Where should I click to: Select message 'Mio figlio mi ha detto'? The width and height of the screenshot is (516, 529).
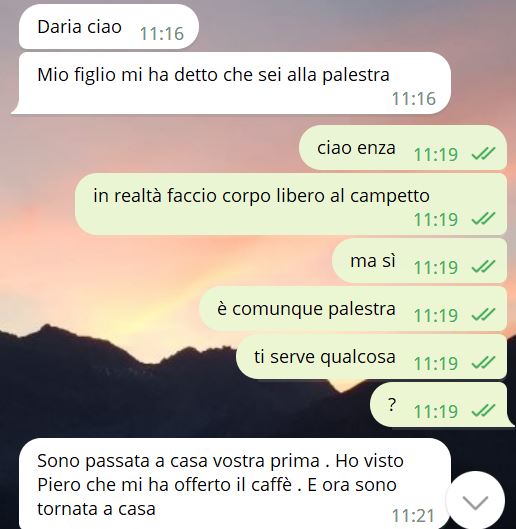[231, 83]
